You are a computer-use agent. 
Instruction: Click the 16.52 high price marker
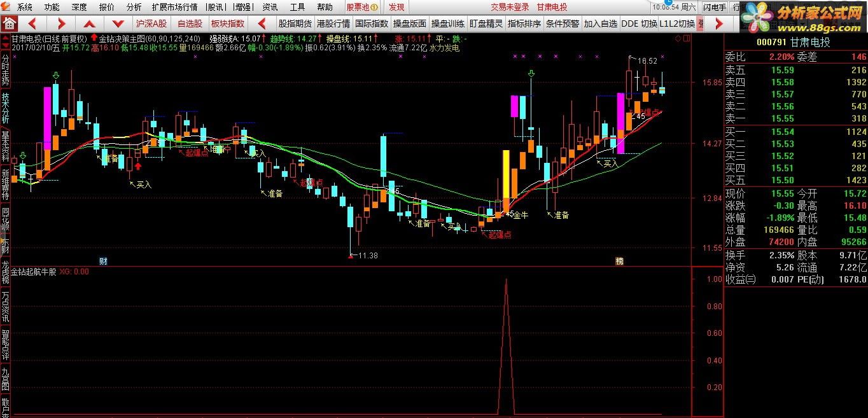(x=647, y=61)
